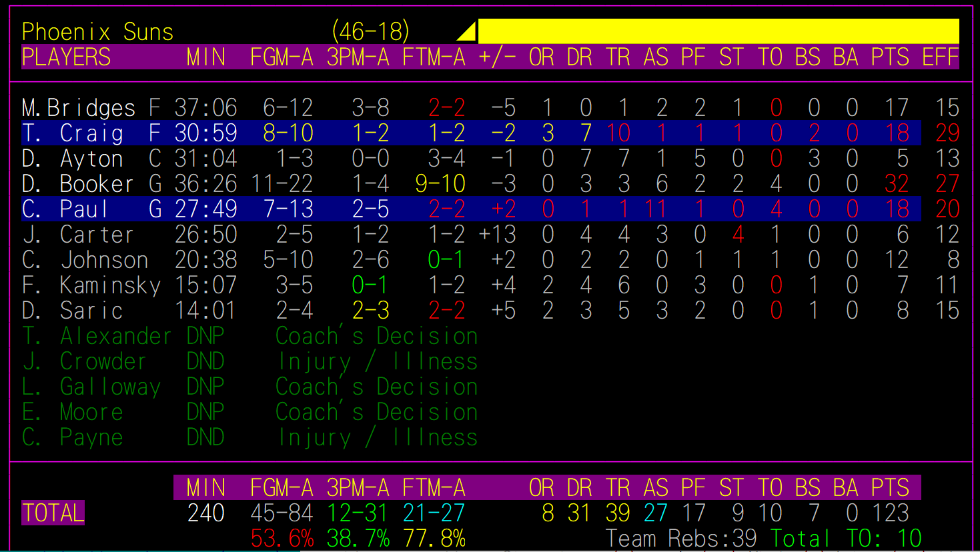The width and height of the screenshot is (980, 552).
Task: Click the team points total 123
Action: [x=891, y=513]
